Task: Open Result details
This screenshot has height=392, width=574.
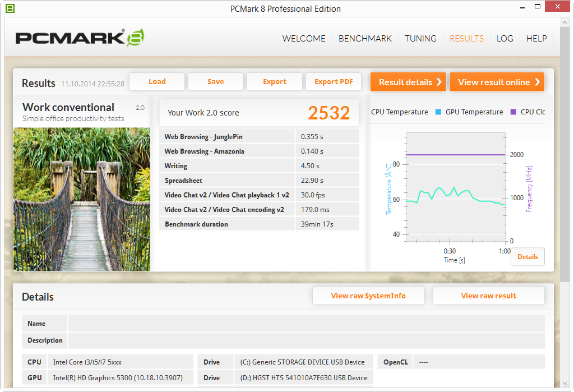Action: (408, 82)
